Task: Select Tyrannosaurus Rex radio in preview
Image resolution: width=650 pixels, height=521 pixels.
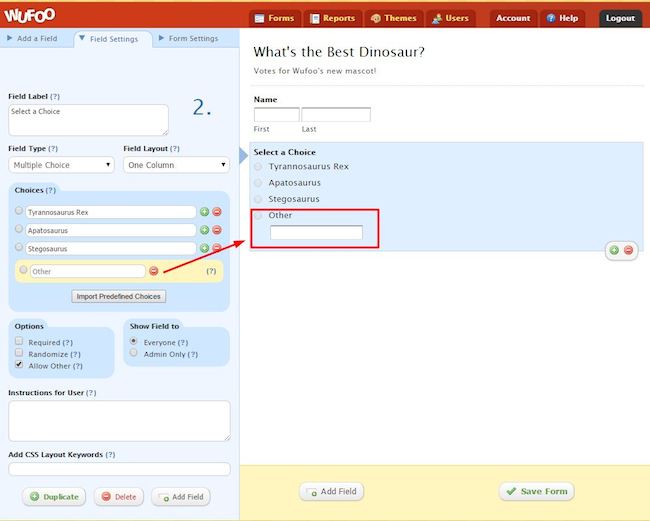Action: click(x=258, y=166)
